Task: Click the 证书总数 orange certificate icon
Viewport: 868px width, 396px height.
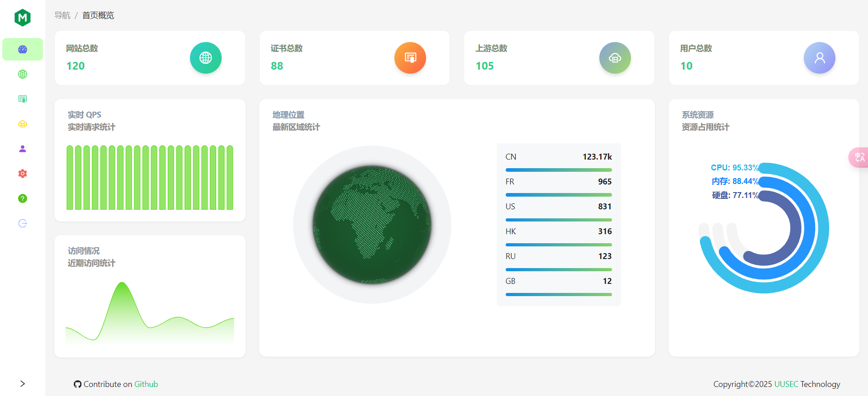Action: click(x=410, y=58)
